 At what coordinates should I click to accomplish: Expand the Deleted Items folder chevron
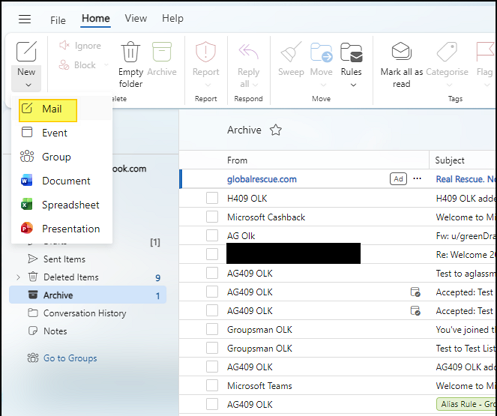[x=18, y=277]
